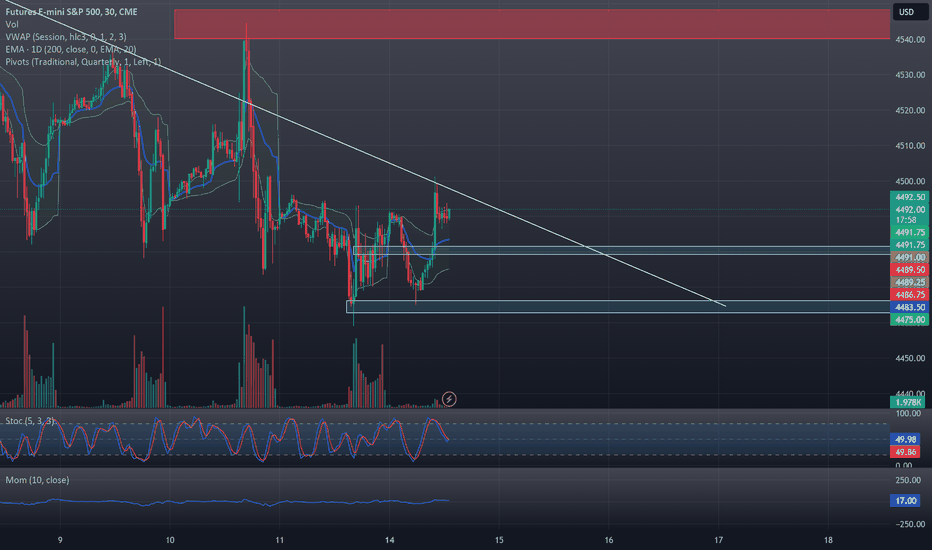932x550 pixels.
Task: Select the VWAP indicator legend
Action: click(x=65, y=37)
